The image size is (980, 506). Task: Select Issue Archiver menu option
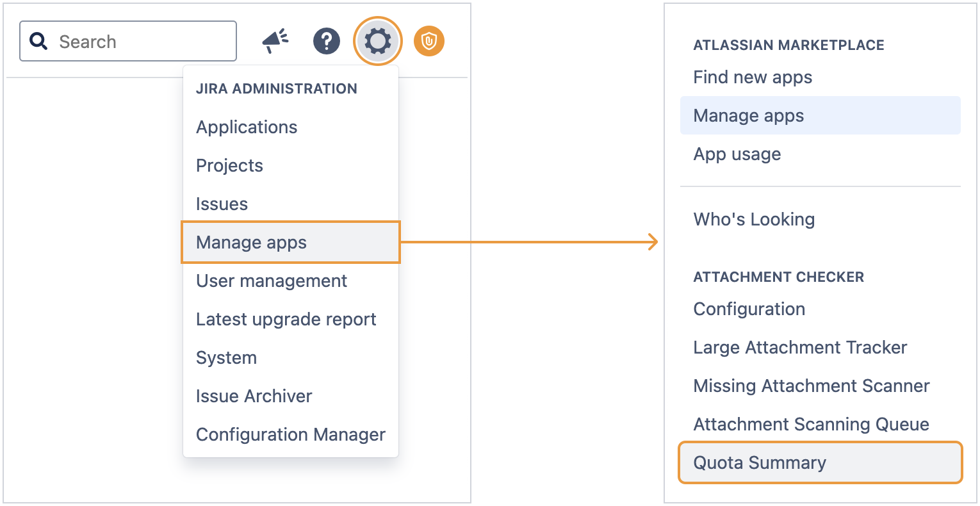pyautogui.click(x=254, y=396)
